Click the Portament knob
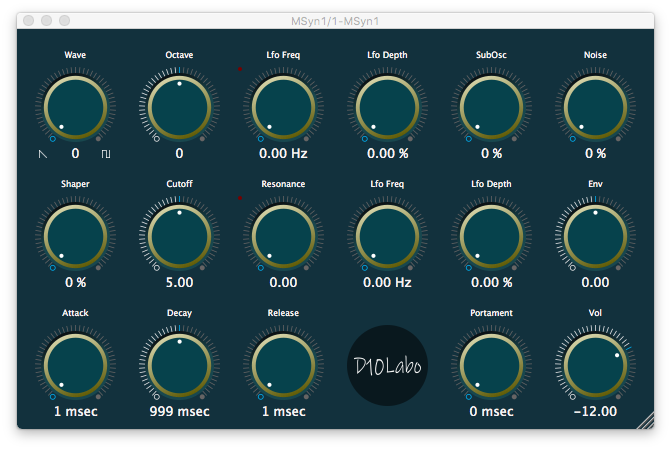Image resolution: width=671 pixels, height=450 pixels. click(491, 366)
